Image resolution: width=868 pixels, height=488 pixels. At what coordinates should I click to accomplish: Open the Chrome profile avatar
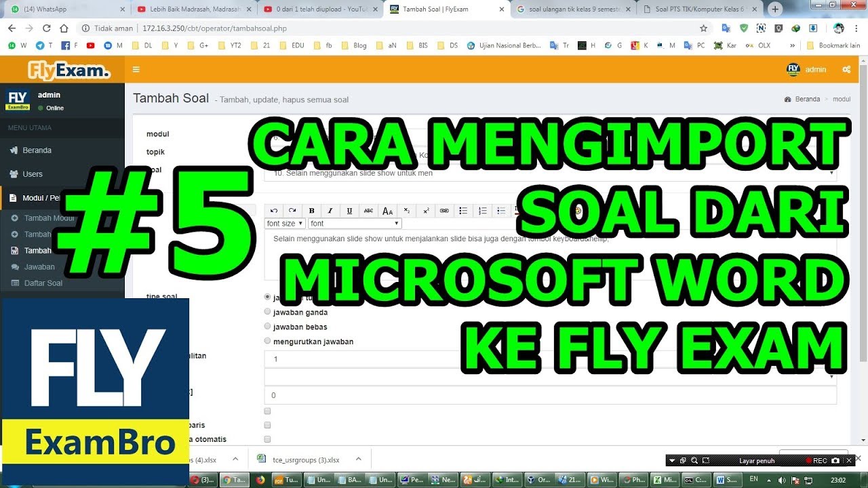pyautogui.click(x=839, y=28)
